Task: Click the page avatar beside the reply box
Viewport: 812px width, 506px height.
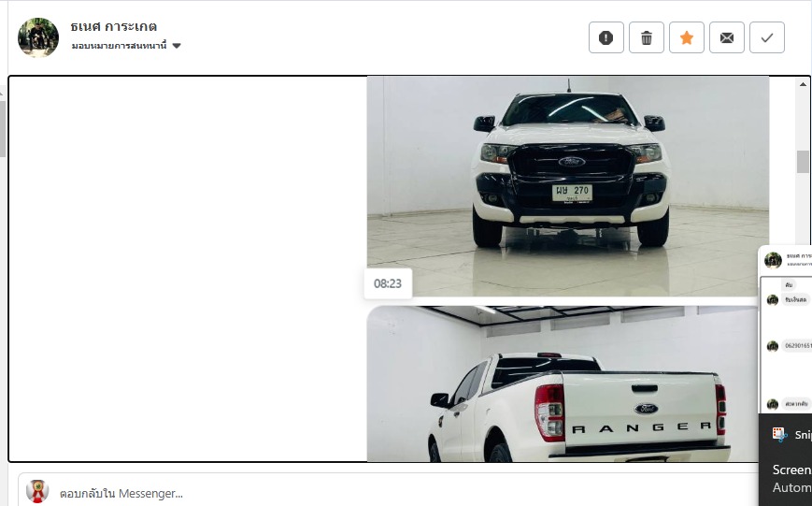Action: [37, 491]
